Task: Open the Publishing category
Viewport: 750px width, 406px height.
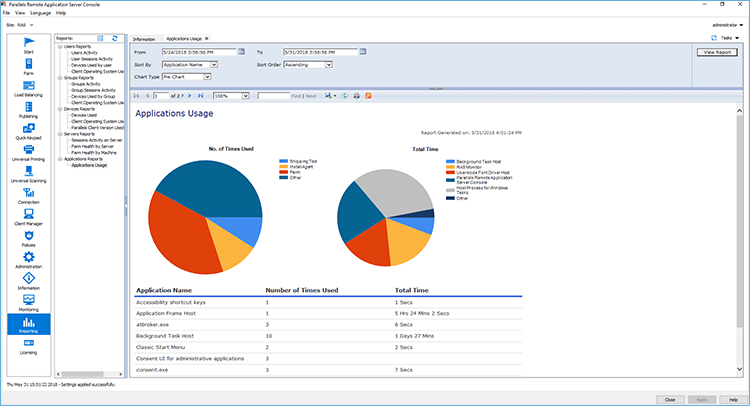Action: pyautogui.click(x=29, y=110)
